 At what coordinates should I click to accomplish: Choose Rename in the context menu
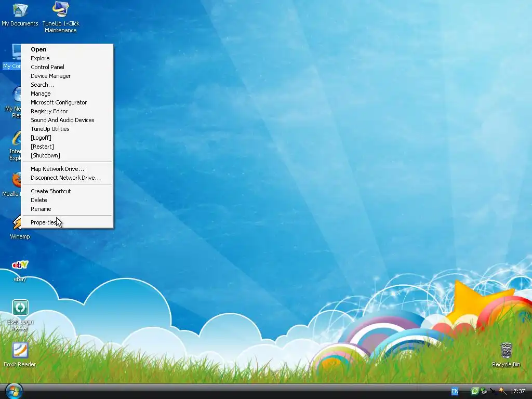click(x=67, y=209)
